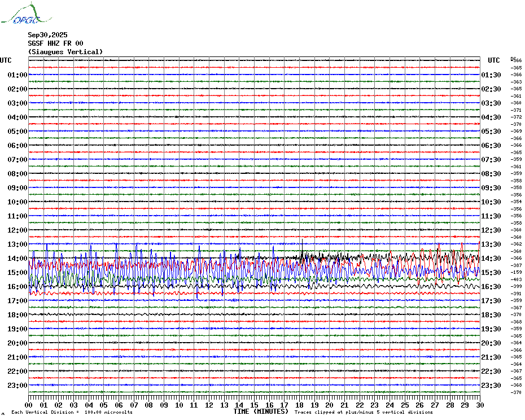Select minute 30 on the bottom time axis

pos(479,405)
